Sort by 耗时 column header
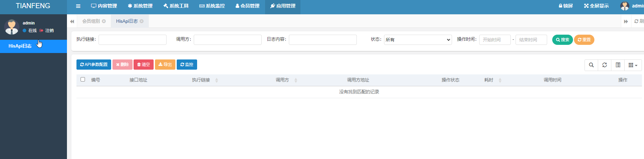The image size is (644, 159). pyautogui.click(x=489, y=80)
